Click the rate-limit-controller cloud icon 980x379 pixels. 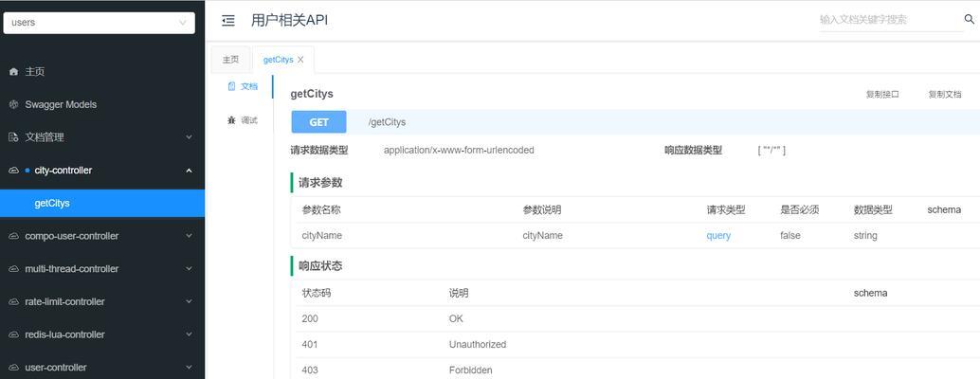coord(14,301)
